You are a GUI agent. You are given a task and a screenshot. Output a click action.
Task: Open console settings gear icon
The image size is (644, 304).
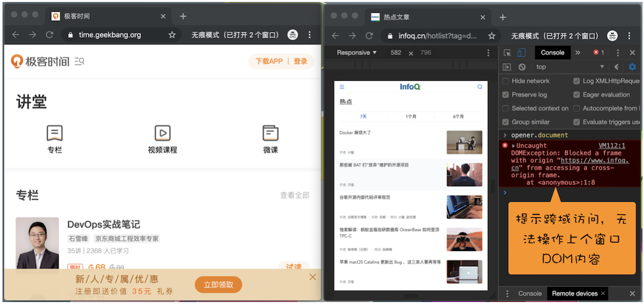pos(632,67)
